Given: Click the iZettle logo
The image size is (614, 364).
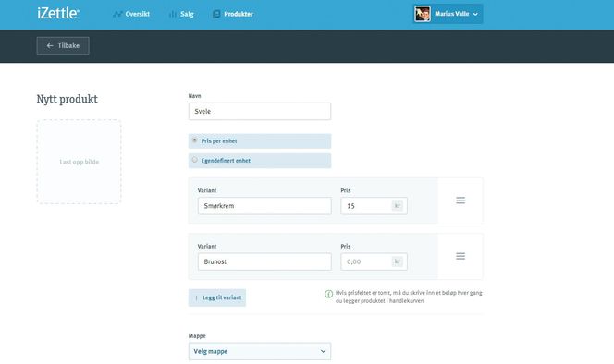Looking at the screenshot, I should [58, 13].
